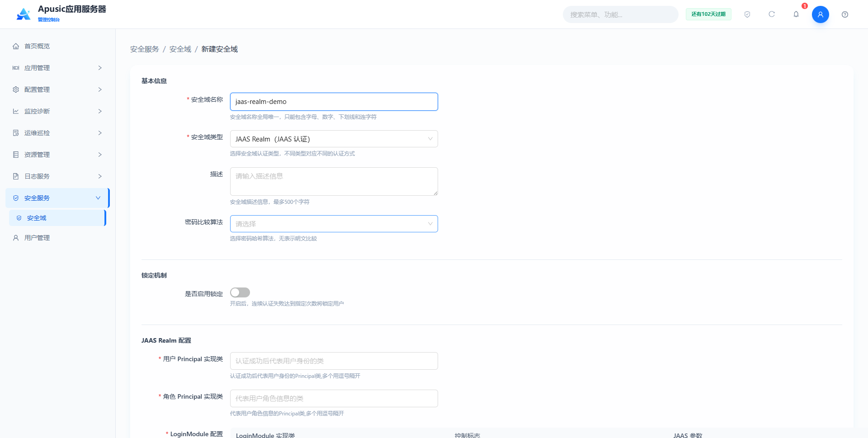The height and width of the screenshot is (438, 868).
Task: Open the 安全域类型 dropdown
Action: [x=334, y=139]
